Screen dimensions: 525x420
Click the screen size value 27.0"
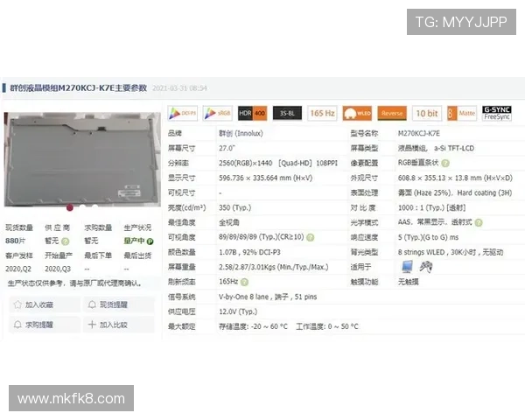pos(227,148)
